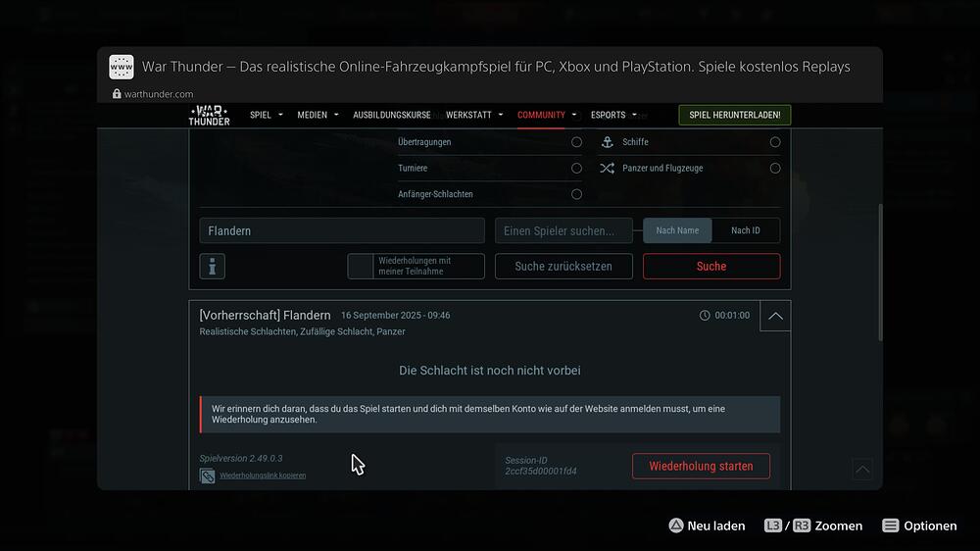
Task: Click the crossed arrows icon for Panzer und Flugzeuge
Action: pos(607,169)
